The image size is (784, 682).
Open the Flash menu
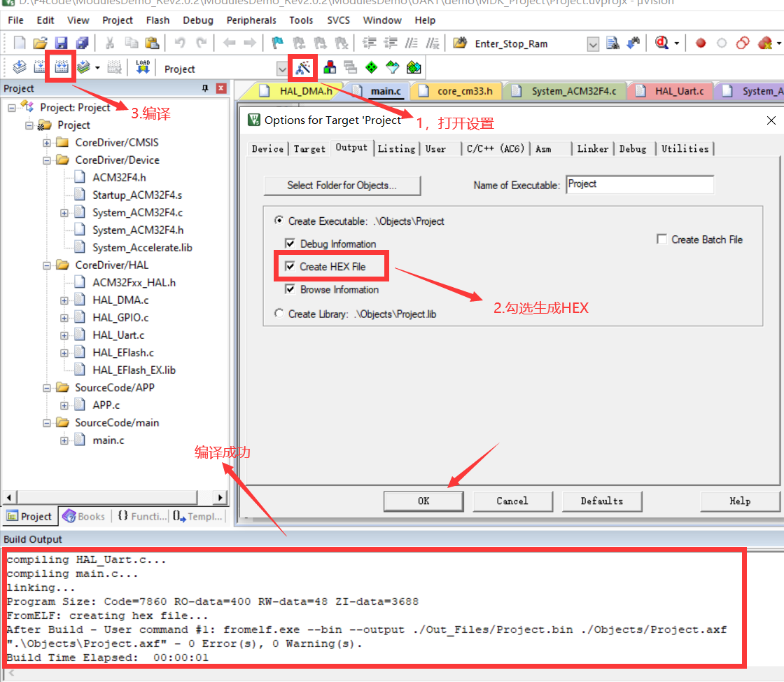click(x=157, y=20)
